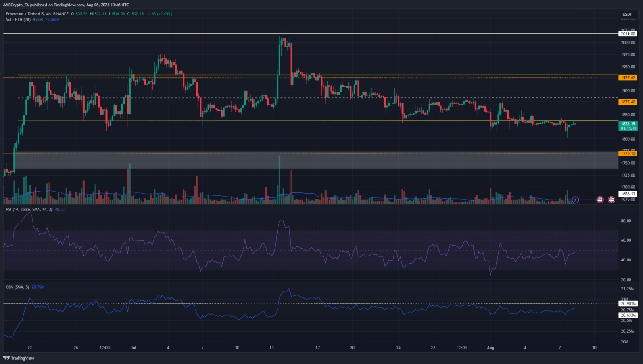Click the first US flag economic event icon
This screenshot has width=643, height=364.
click(x=599, y=200)
